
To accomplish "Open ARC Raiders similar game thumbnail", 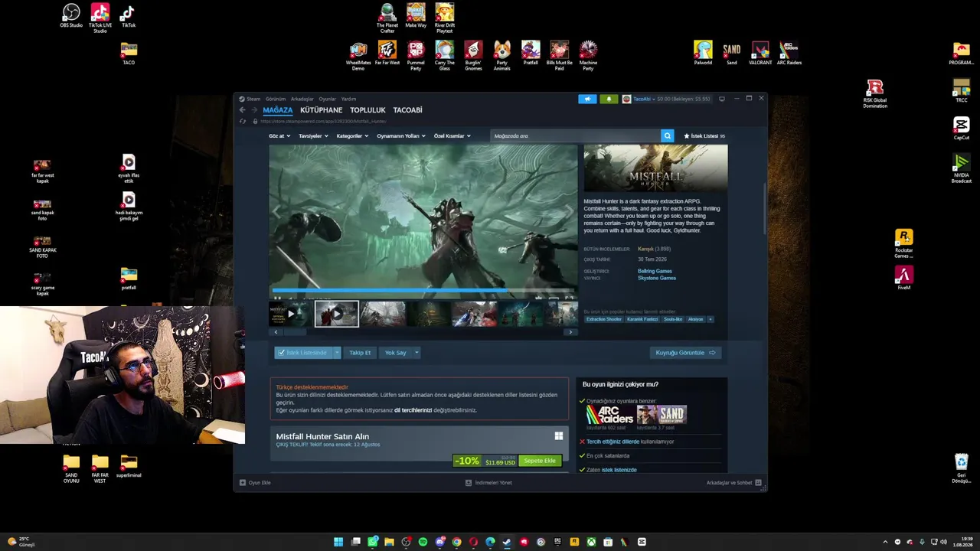I will pyautogui.click(x=609, y=415).
